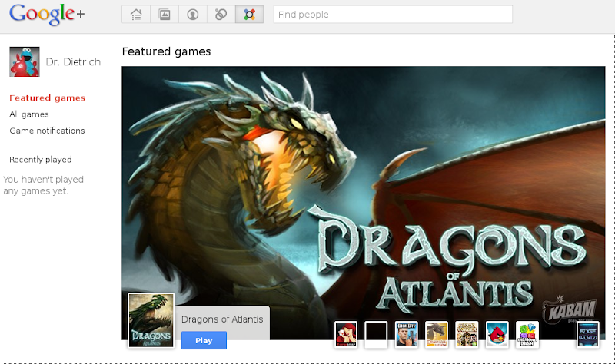The image size is (615, 364).
Task: Click the Play button for Dragons of Atlantis
Action: coord(204,340)
